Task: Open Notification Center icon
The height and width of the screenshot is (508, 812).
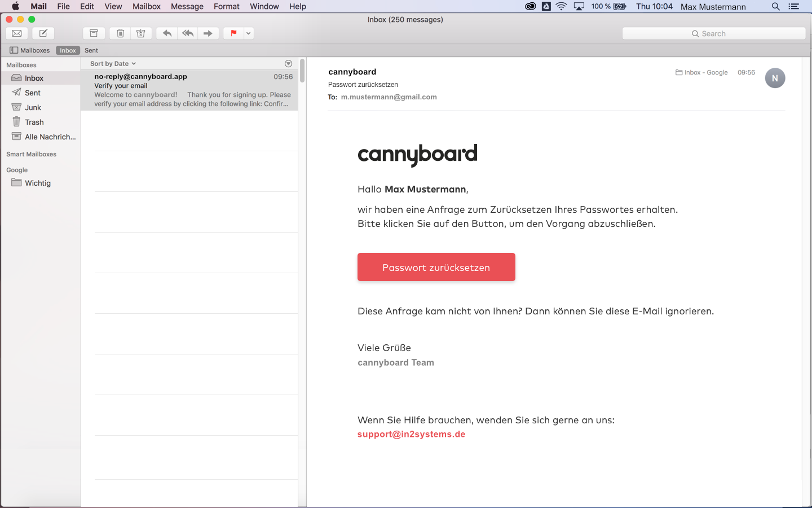Action: click(x=794, y=6)
